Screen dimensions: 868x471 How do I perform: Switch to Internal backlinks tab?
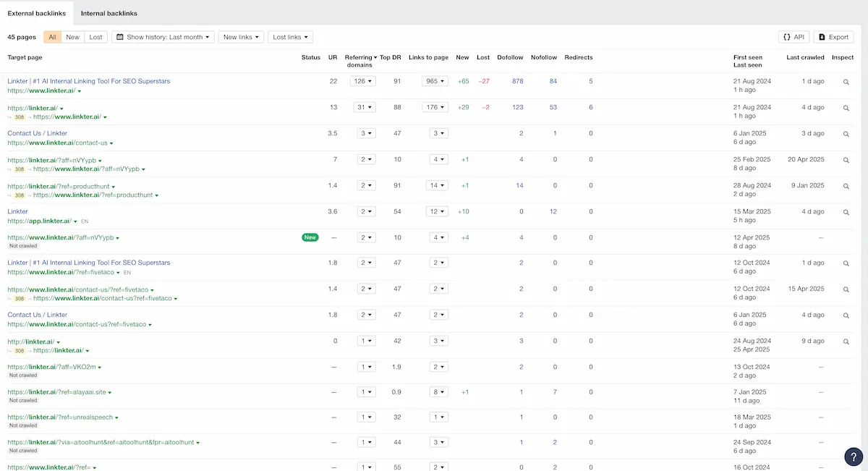click(x=109, y=13)
